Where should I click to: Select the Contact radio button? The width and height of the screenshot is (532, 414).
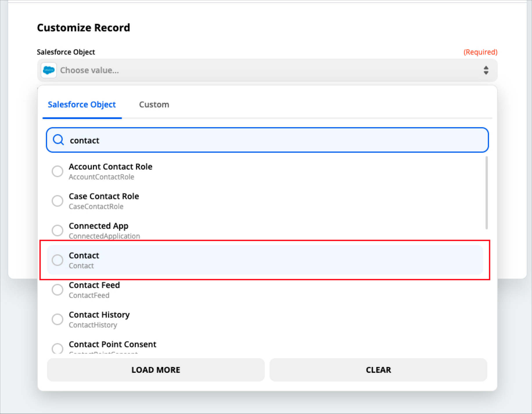click(x=57, y=260)
